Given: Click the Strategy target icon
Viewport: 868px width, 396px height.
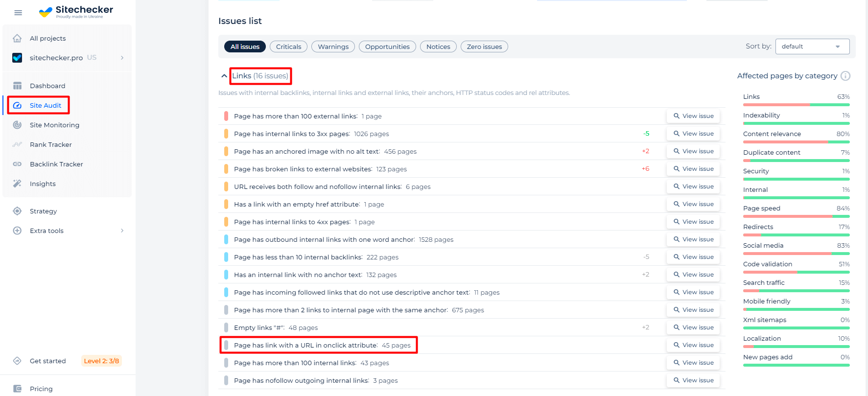Looking at the screenshot, I should (x=17, y=211).
